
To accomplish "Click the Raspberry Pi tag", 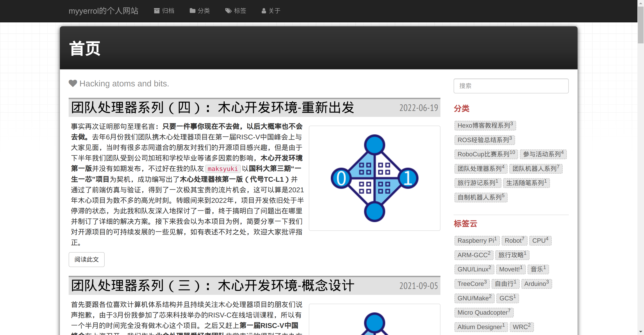I will pos(477,241).
